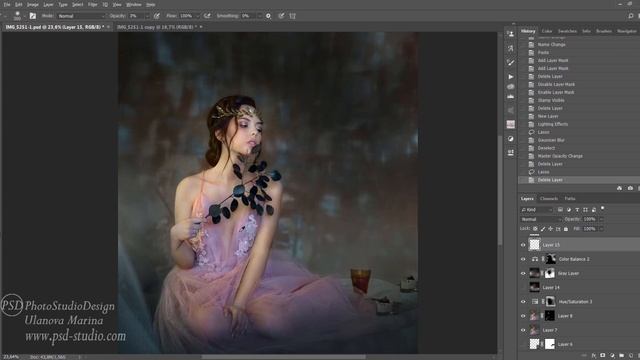Screen dimensions: 640x360
Task: Open the search icon in options bar
Action: [631, 16]
